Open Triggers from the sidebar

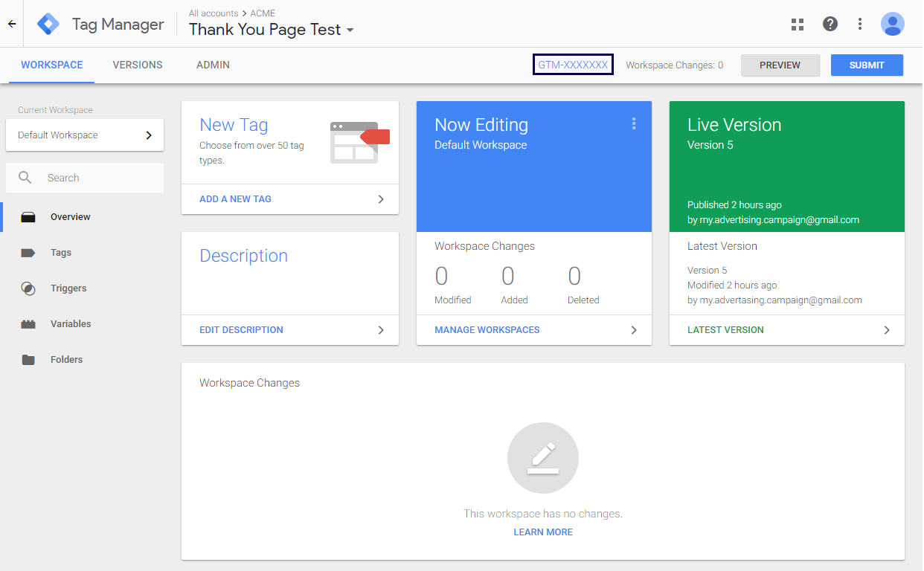click(68, 288)
